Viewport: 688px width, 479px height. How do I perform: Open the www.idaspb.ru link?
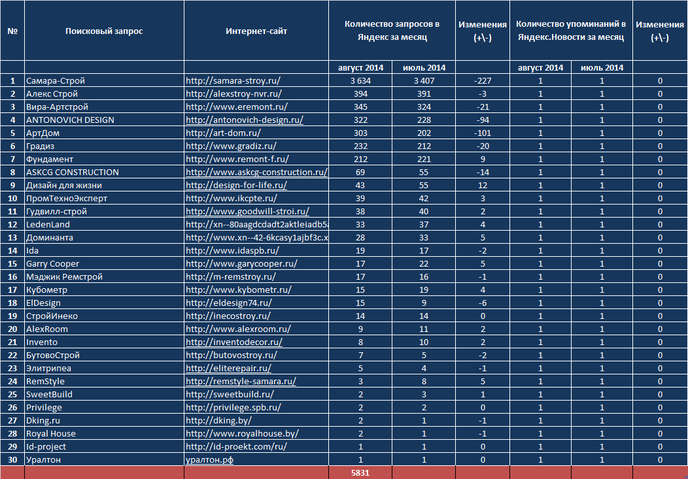coord(233,251)
